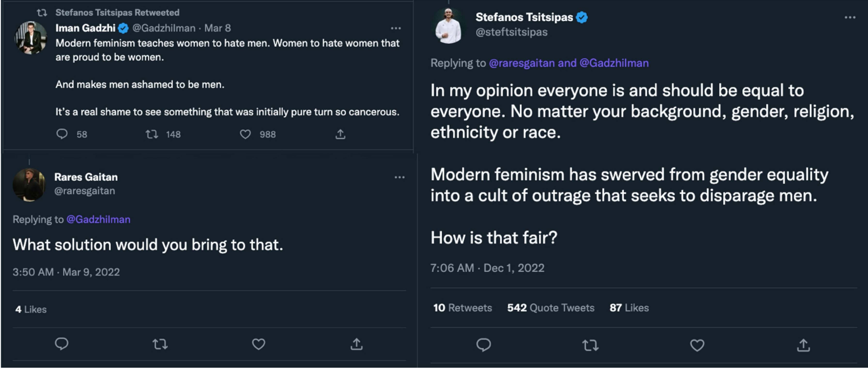This screenshot has height=369, width=868.
Task: Retweet Iman Gadzhi's feminism tweet
Action: (152, 134)
